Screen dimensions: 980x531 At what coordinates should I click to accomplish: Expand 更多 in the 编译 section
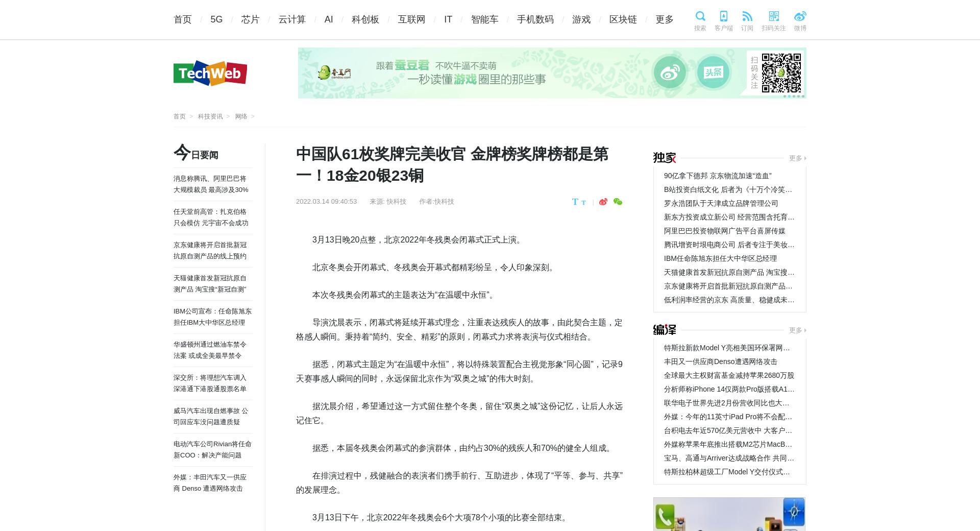pos(797,330)
